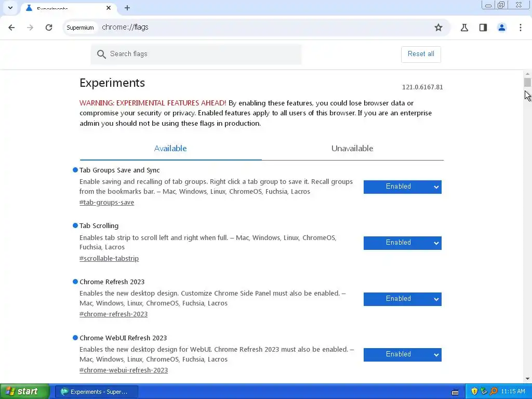Screen dimensions: 532x399
Task: Switch to the Unavailable tab
Action: (x=352, y=149)
